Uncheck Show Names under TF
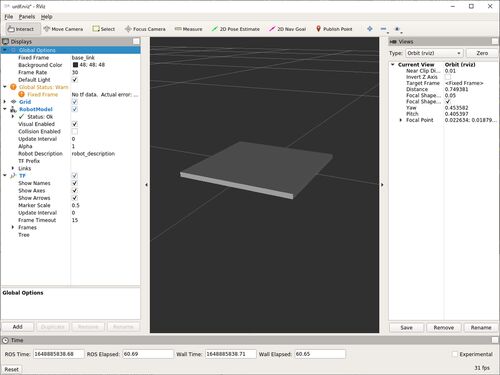This screenshot has width=500, height=375. pos(75,183)
